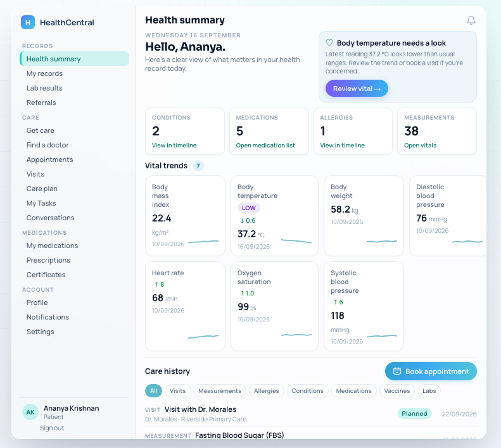501x448 pixels.
Task: Open Profile in Account section
Action: [75, 302]
